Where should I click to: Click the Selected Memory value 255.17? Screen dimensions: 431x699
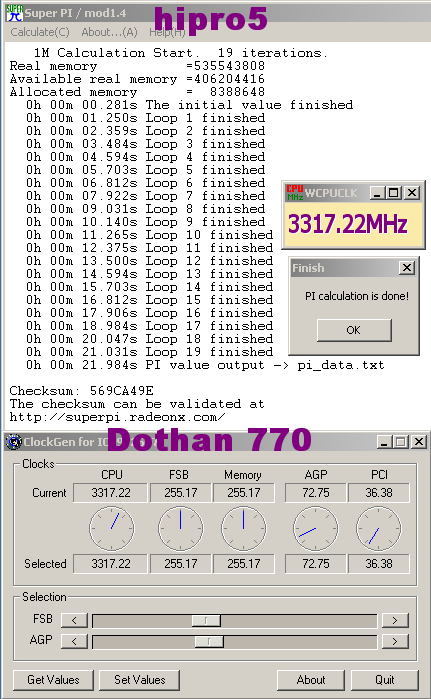pyautogui.click(x=244, y=563)
